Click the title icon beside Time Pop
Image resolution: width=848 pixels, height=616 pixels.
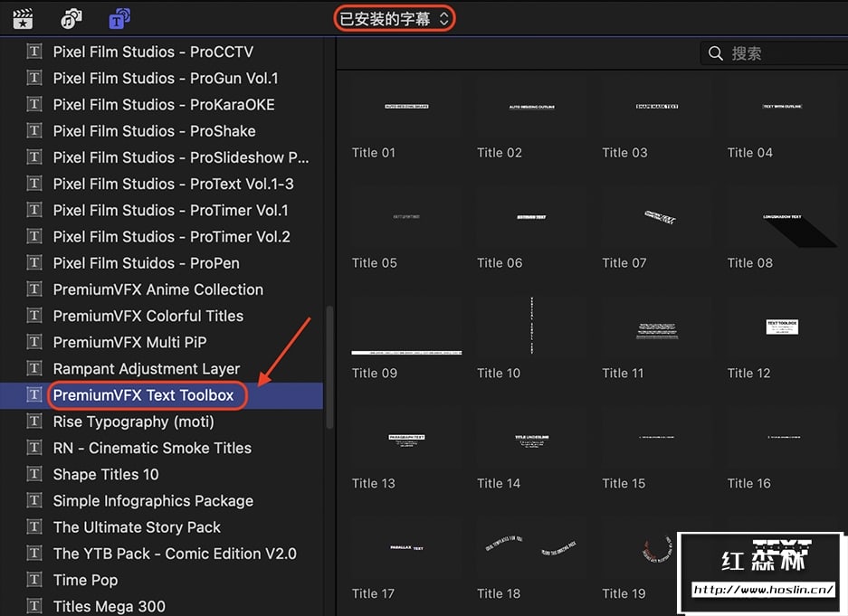pos(34,581)
